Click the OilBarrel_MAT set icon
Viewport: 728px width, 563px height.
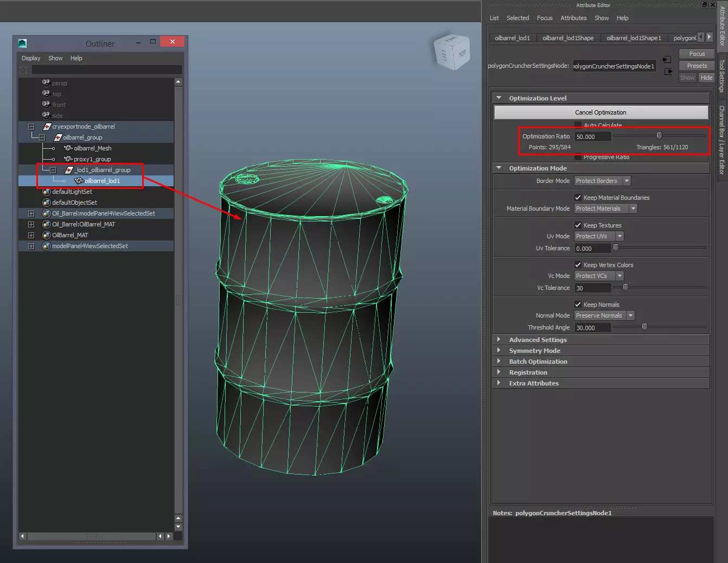click(47, 235)
